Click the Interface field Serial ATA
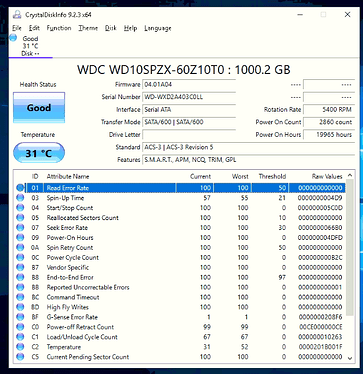The height and width of the screenshot is (374, 363). pos(189,110)
